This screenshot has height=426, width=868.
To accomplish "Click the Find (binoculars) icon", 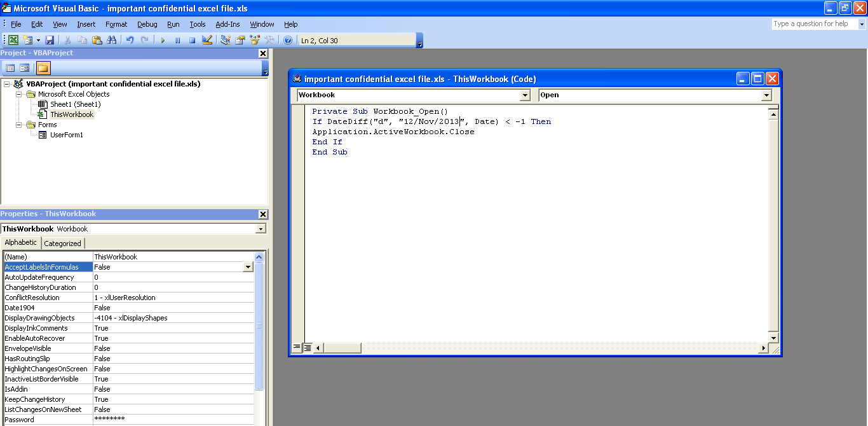I will point(111,39).
